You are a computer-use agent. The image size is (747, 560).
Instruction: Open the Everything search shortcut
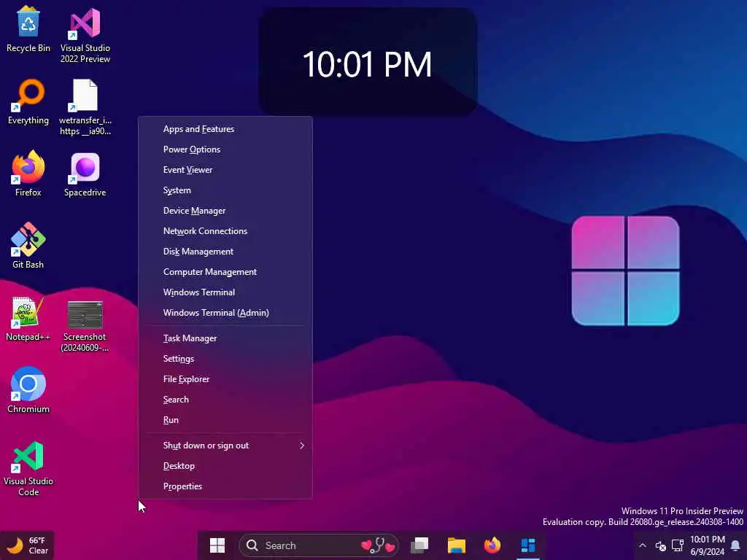28,101
